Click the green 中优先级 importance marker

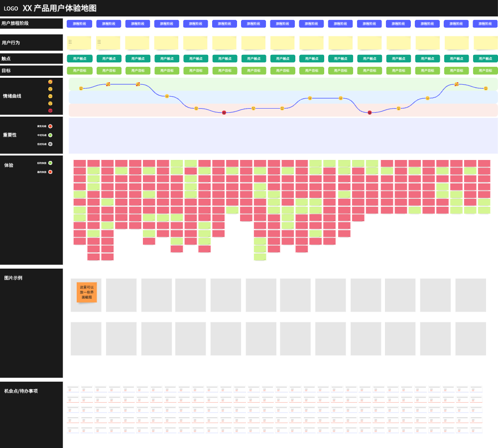(x=50, y=135)
